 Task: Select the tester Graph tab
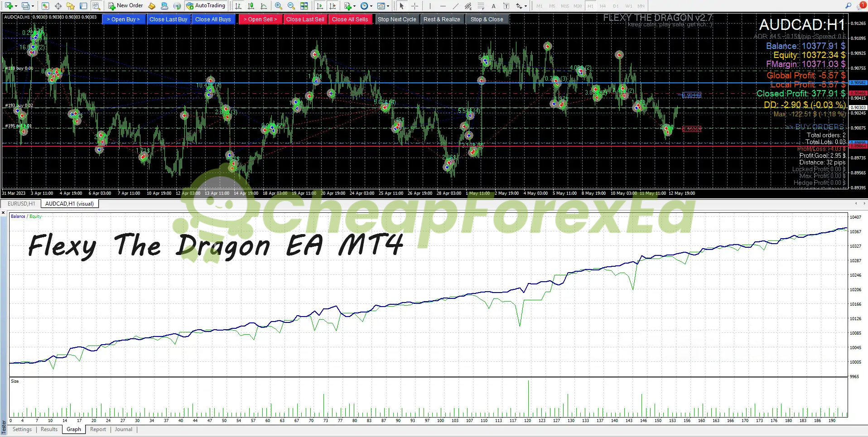(x=74, y=429)
